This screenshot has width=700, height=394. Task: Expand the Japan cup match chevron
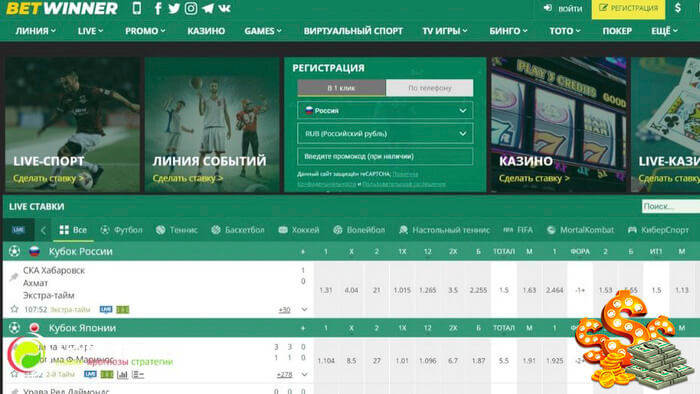click(304, 374)
